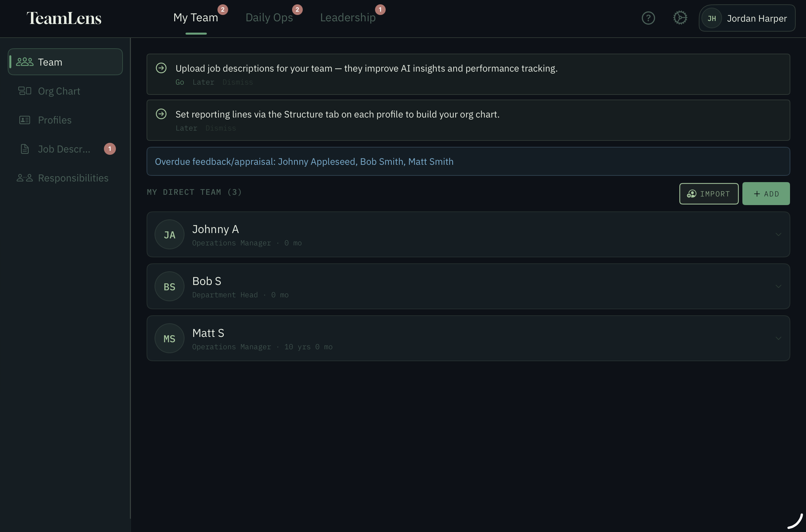Open the settings gear icon
The width and height of the screenshot is (806, 532).
(x=680, y=18)
